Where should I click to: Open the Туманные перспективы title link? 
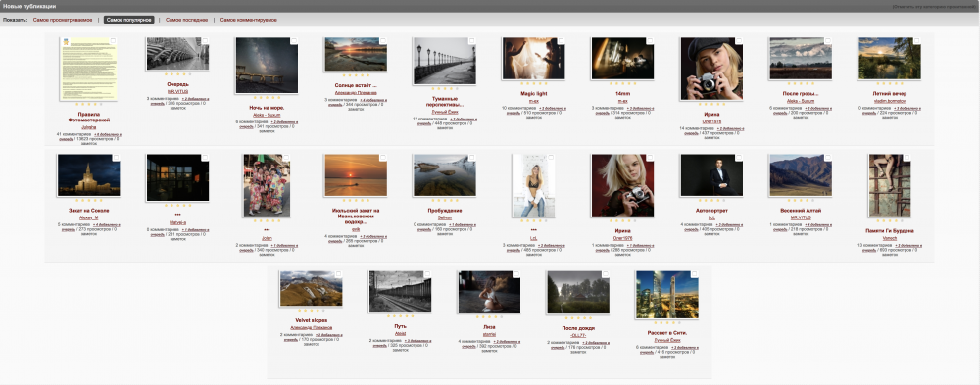[x=444, y=103]
